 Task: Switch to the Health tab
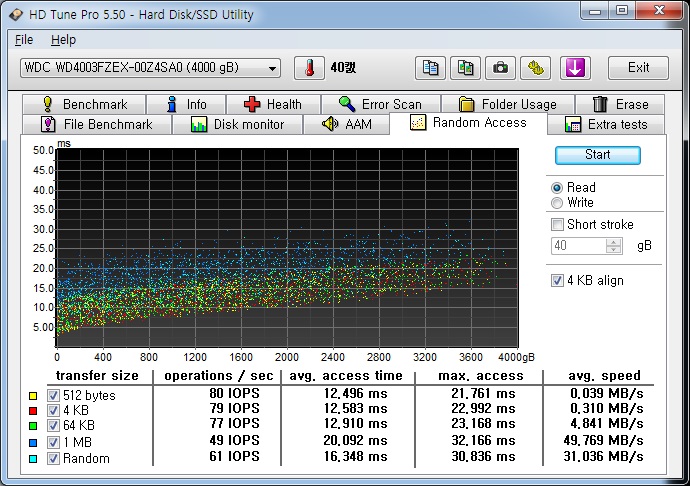coord(273,104)
